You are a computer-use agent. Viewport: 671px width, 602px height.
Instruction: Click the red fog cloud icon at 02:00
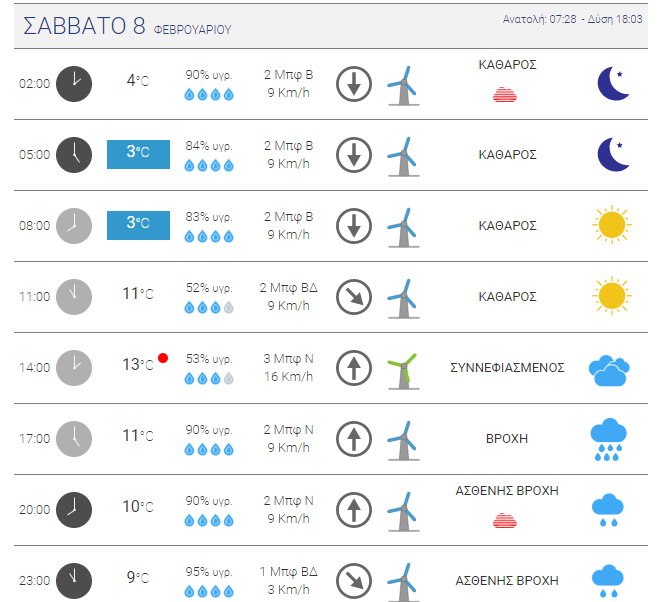tap(505, 95)
